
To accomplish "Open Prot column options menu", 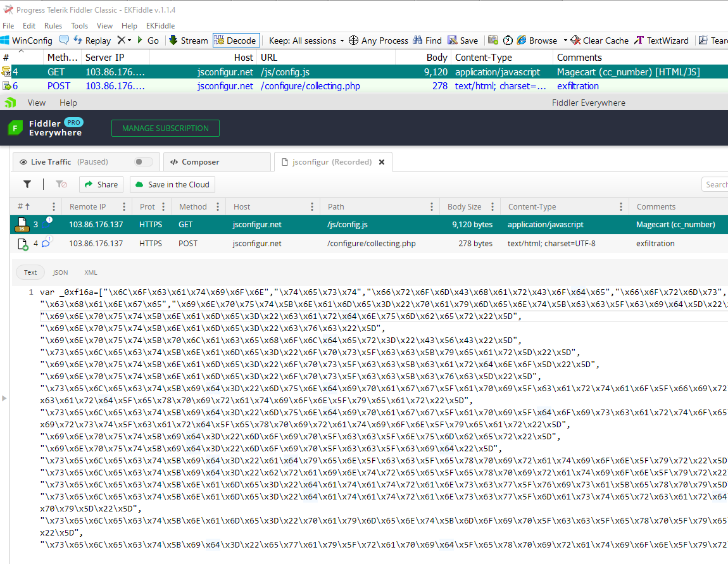I will [163, 206].
